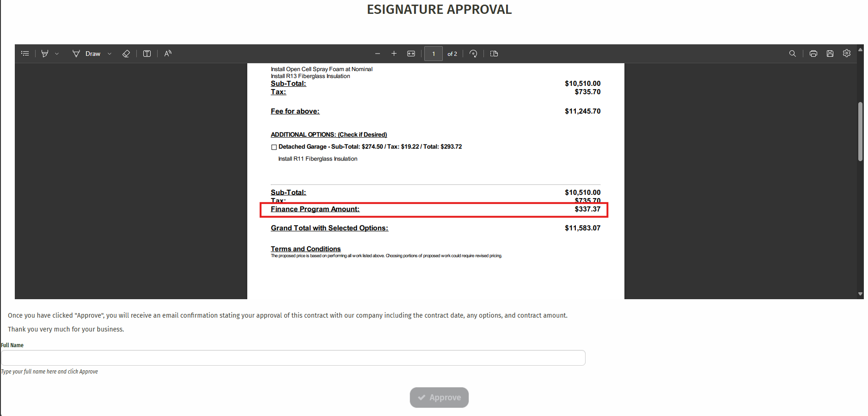
Task: Click the add text box icon
Action: pyautogui.click(x=147, y=54)
